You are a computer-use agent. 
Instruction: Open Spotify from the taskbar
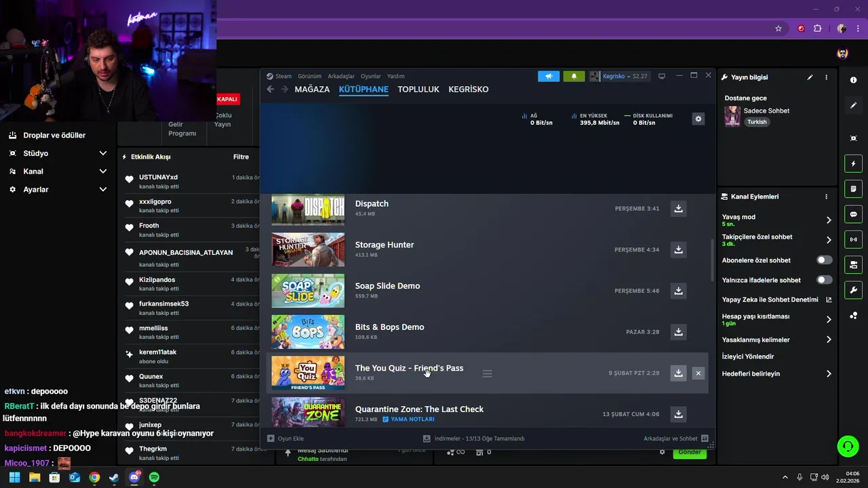coord(154,477)
